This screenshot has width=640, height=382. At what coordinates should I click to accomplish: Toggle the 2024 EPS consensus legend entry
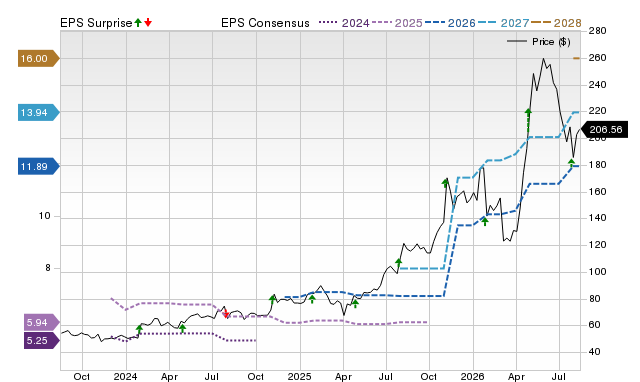coord(344,23)
